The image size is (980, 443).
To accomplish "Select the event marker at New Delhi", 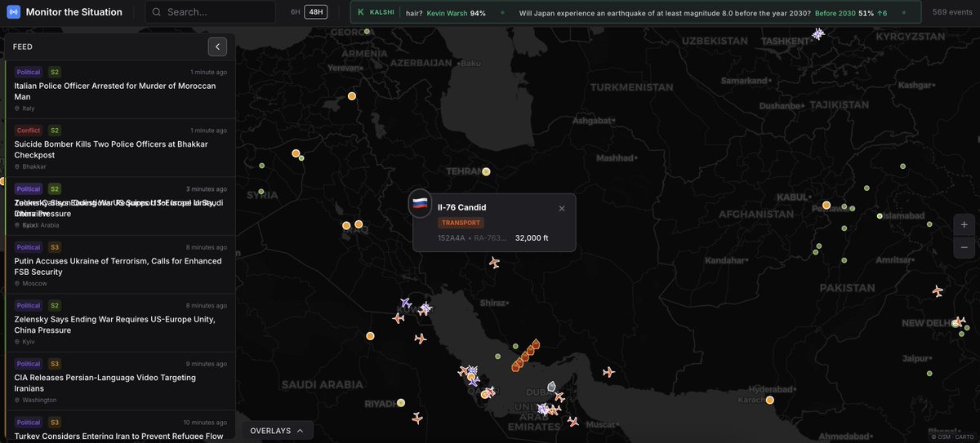I will (x=955, y=323).
